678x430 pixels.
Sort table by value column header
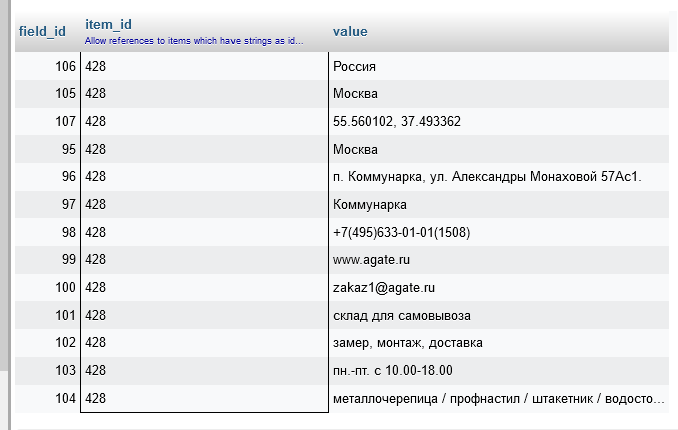tap(350, 31)
